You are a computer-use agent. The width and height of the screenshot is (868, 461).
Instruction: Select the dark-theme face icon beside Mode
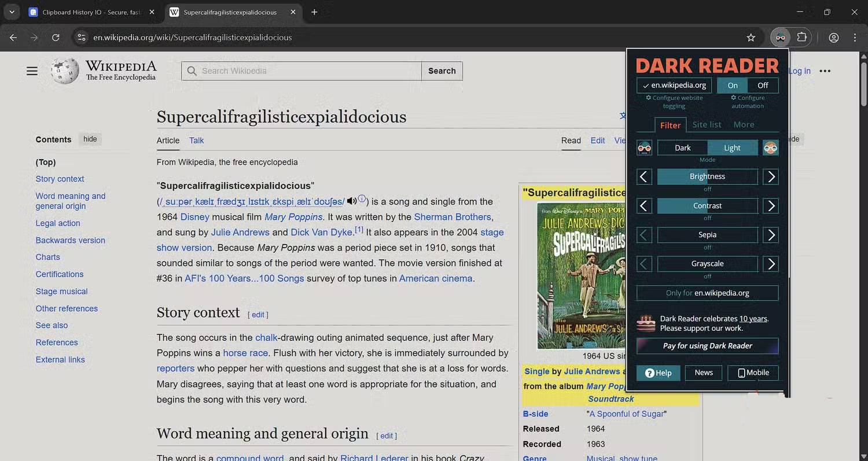(x=644, y=147)
